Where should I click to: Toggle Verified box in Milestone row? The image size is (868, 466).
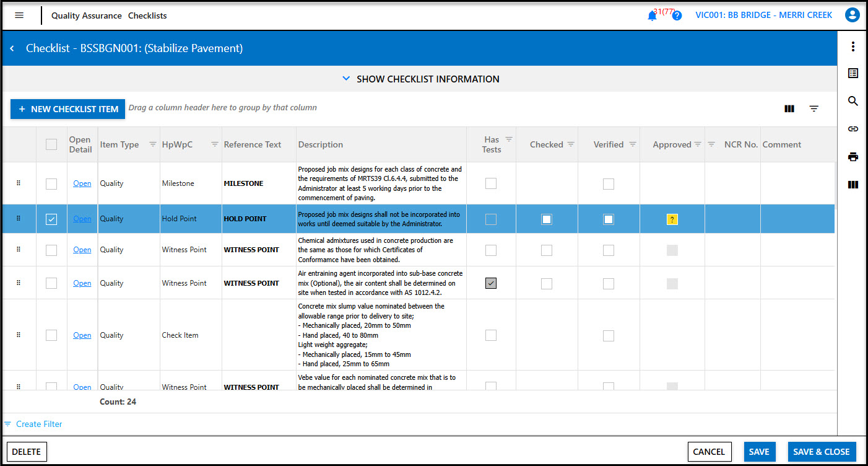click(609, 183)
